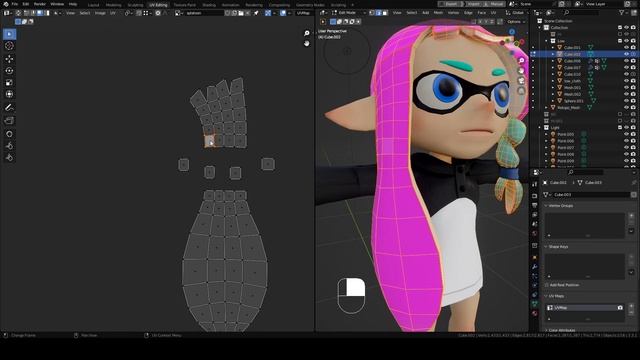
Task: Select the UV Relax sculpt tool
Action: (x=9, y=146)
